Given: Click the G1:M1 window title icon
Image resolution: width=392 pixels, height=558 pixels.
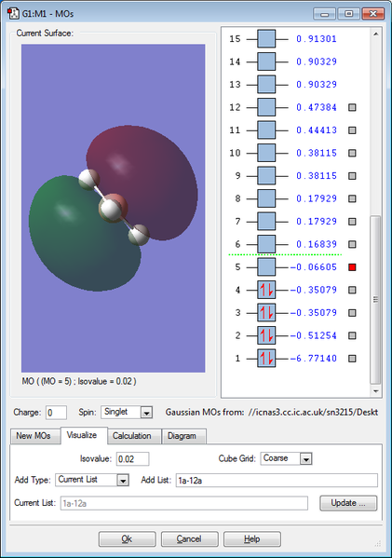Looking at the screenshot, I should 13,14.
